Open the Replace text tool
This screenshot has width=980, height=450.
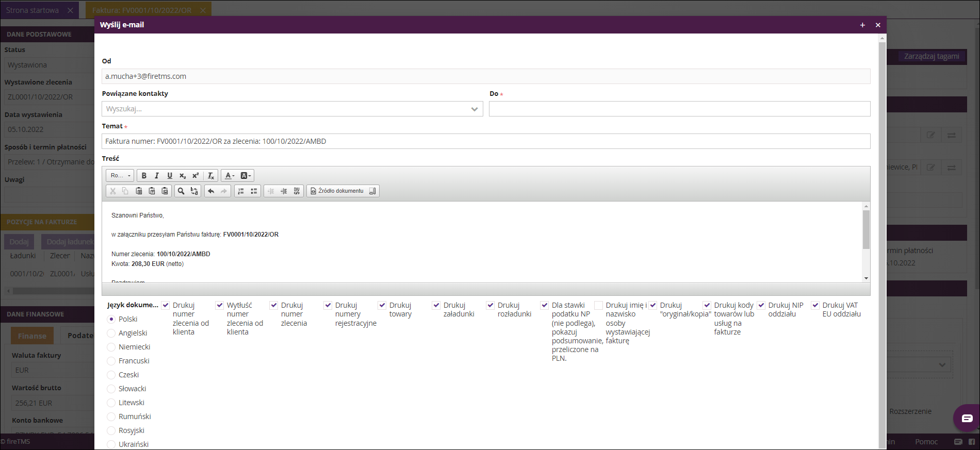(x=194, y=191)
